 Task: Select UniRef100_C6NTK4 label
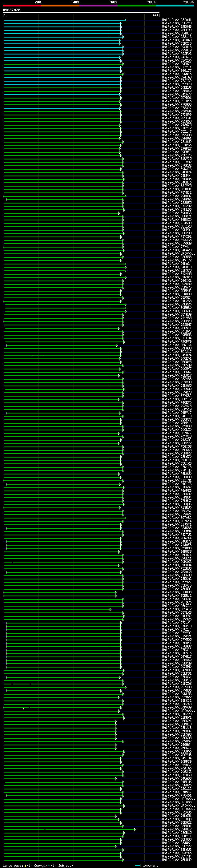pos(177,345)
